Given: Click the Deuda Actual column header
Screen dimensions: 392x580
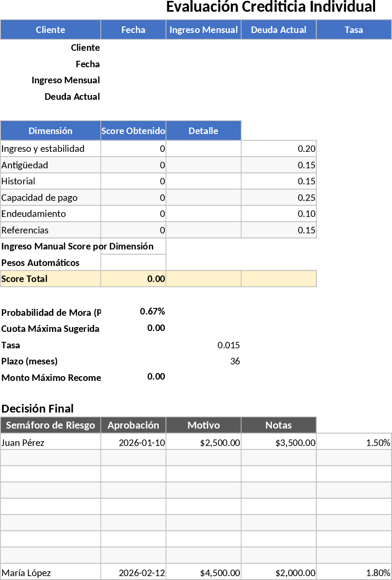Looking at the screenshot, I should [x=278, y=29].
